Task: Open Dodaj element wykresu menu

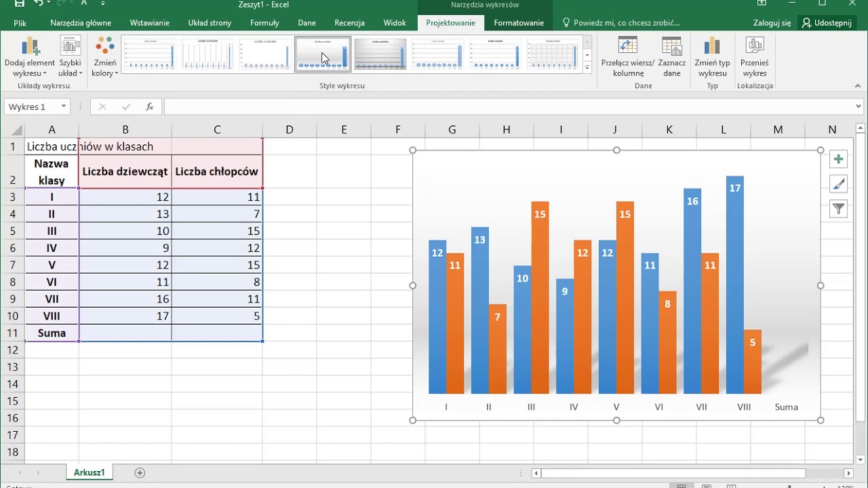Action: (30, 58)
